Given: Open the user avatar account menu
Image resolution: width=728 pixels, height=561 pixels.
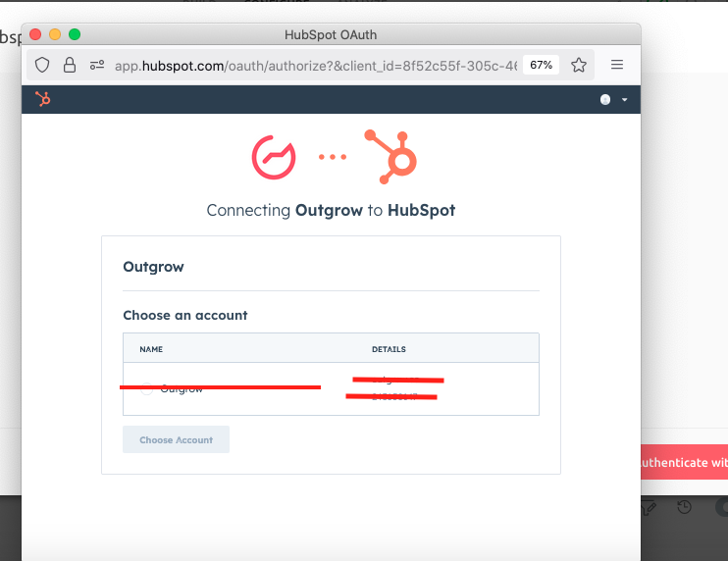Looking at the screenshot, I should pyautogui.click(x=605, y=99).
